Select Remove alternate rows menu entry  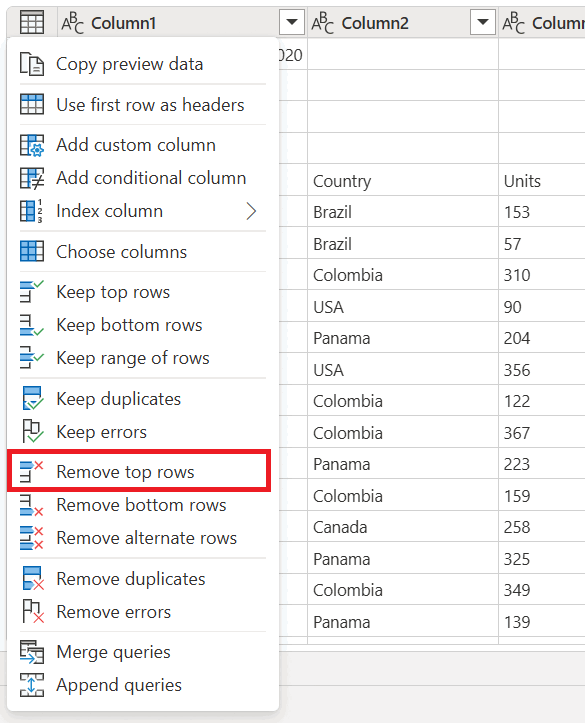[143, 538]
